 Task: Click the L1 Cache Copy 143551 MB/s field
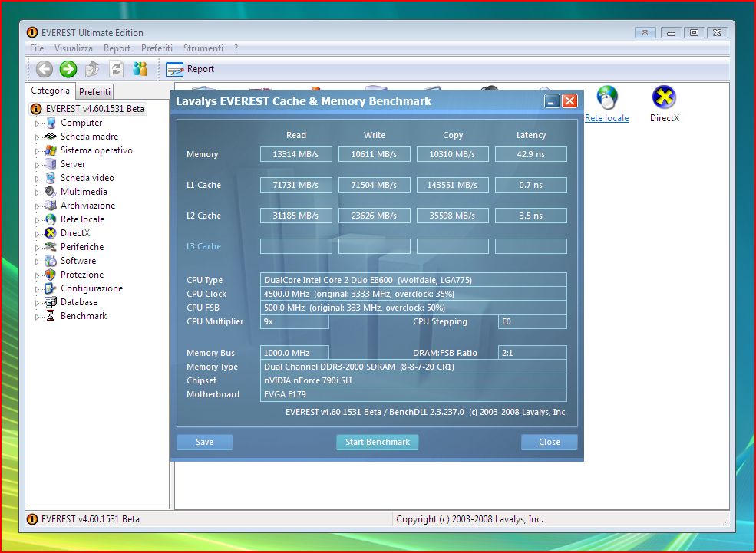(452, 185)
